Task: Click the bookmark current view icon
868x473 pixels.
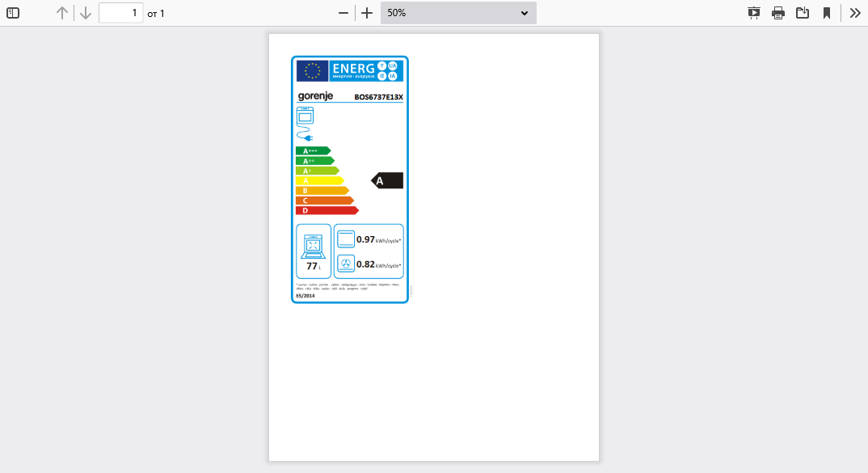Action: tap(827, 13)
